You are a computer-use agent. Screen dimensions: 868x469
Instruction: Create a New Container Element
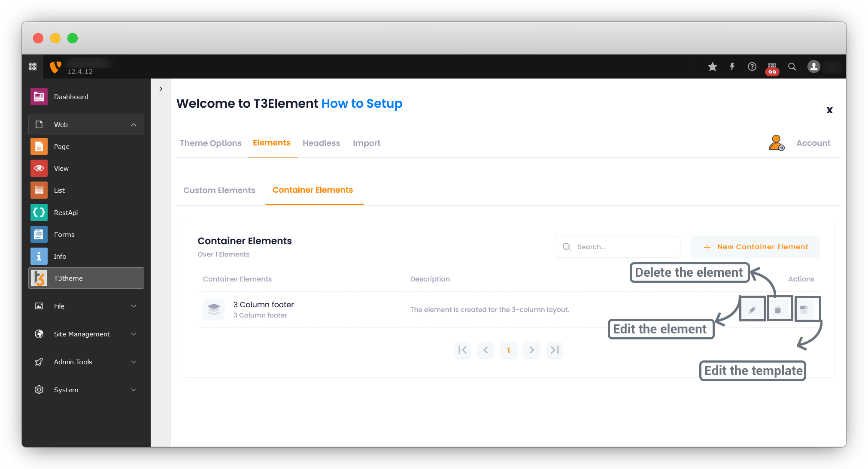pos(756,247)
